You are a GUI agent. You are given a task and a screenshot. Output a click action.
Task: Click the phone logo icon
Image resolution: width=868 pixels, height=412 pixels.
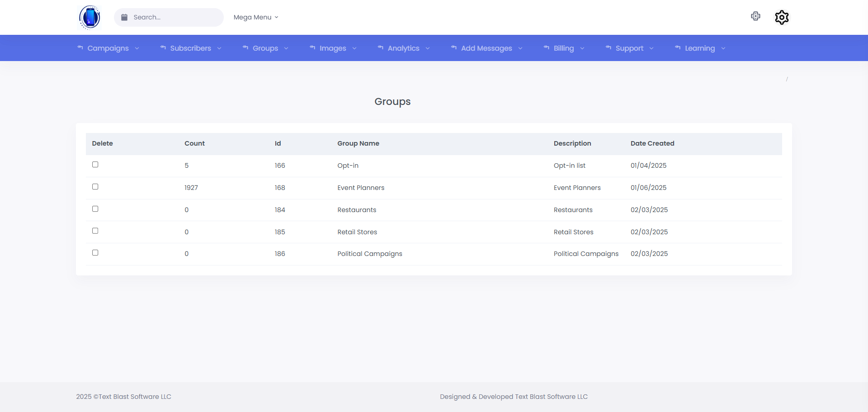[x=90, y=17]
